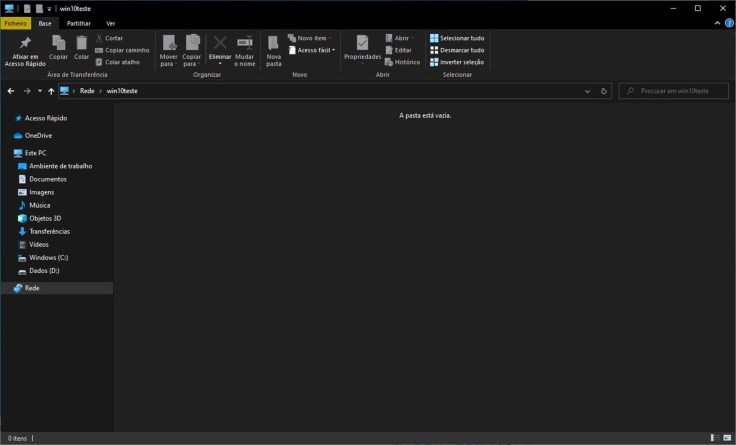Click the refresh icon beside address bar
The image size is (736, 445).
pos(604,91)
